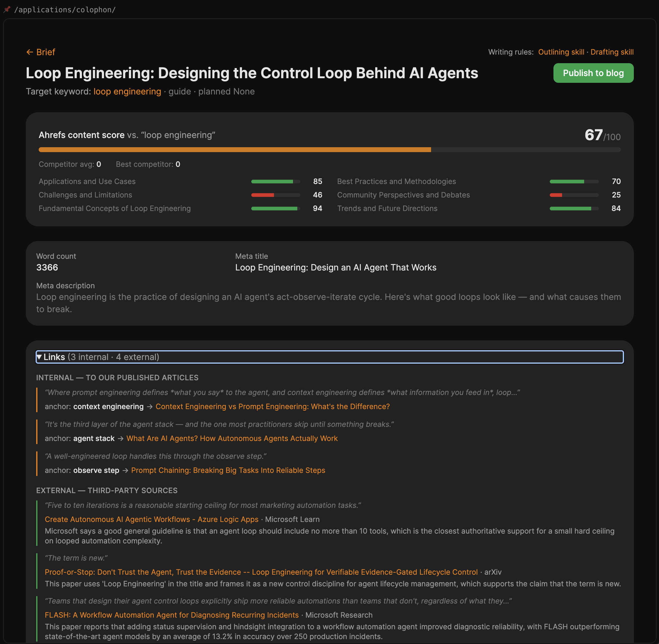This screenshot has width=659, height=644.
Task: Open the Proof-or-Stop arXiv paper link
Action: click(261, 572)
